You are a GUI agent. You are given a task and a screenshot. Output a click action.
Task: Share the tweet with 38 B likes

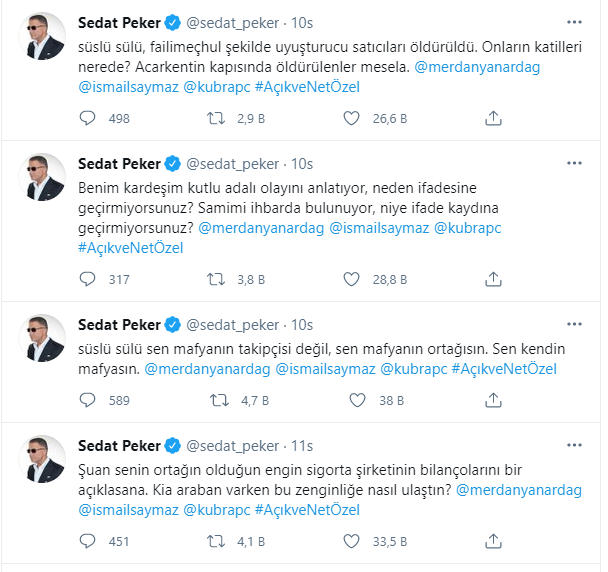[493, 400]
